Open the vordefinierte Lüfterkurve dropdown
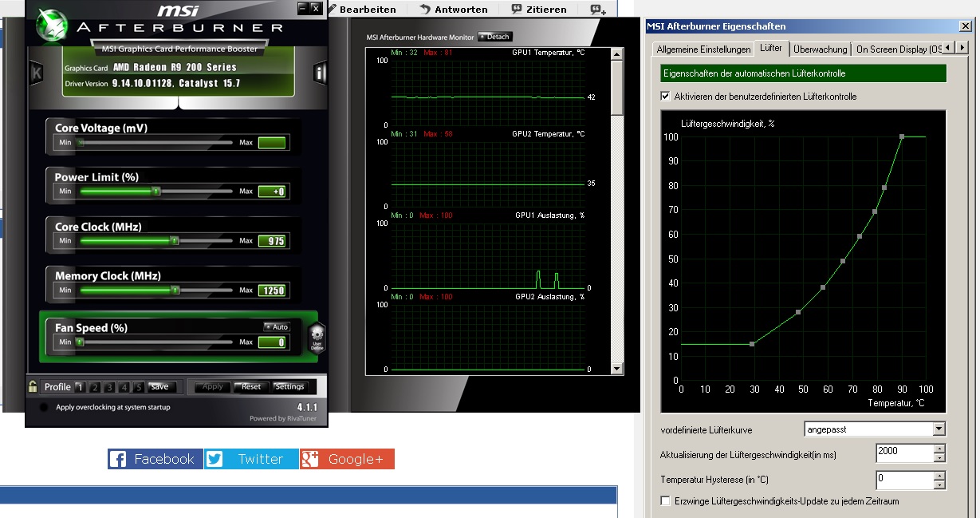980x518 pixels. pos(938,429)
